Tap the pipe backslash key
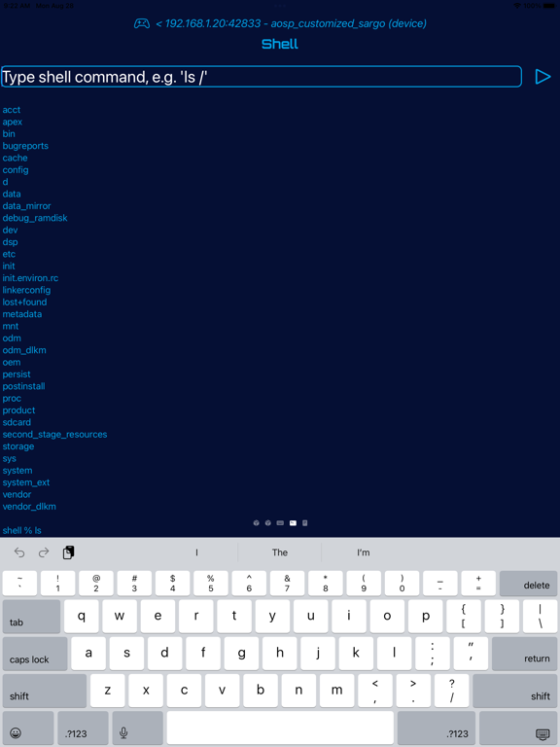 pos(540,617)
